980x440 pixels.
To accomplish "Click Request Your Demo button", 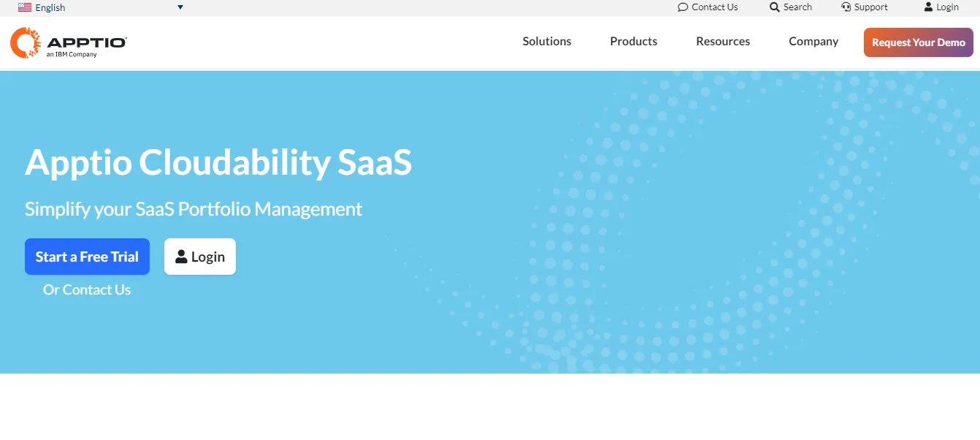I will (919, 42).
